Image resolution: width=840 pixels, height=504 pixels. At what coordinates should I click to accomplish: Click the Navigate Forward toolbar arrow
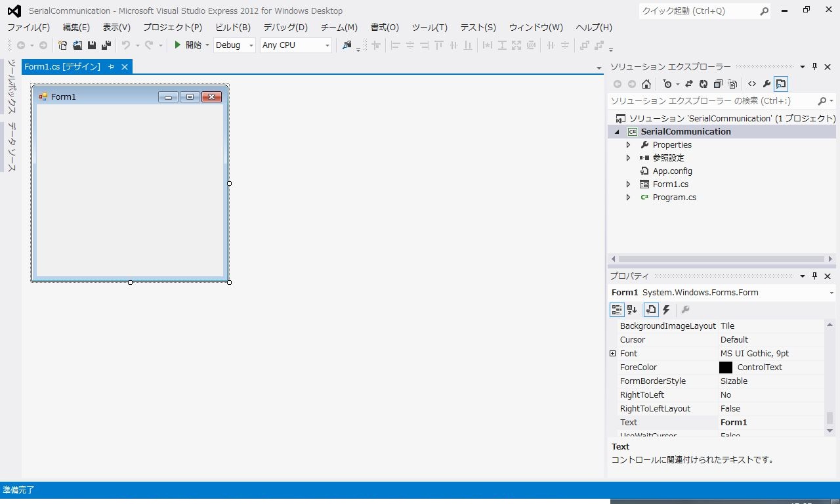coord(43,45)
